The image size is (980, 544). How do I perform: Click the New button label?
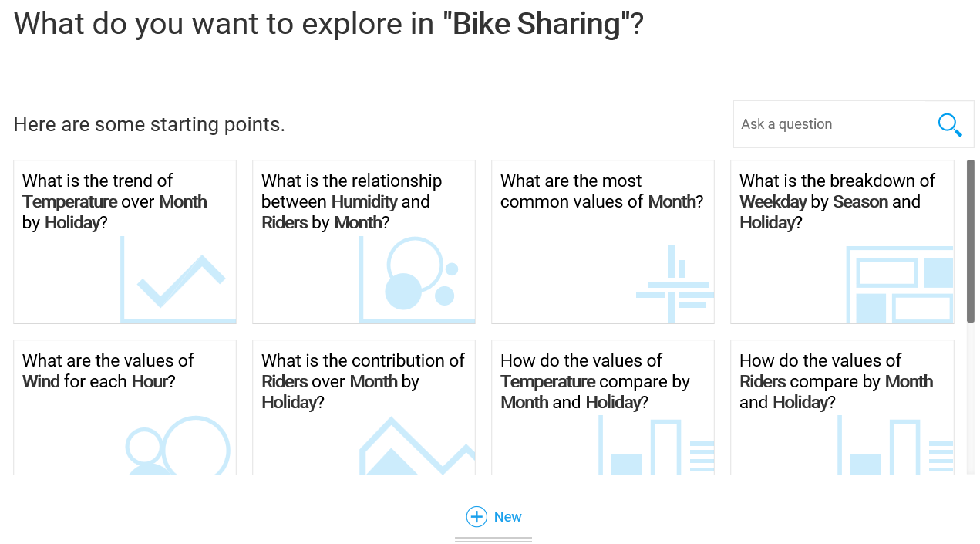pos(508,517)
